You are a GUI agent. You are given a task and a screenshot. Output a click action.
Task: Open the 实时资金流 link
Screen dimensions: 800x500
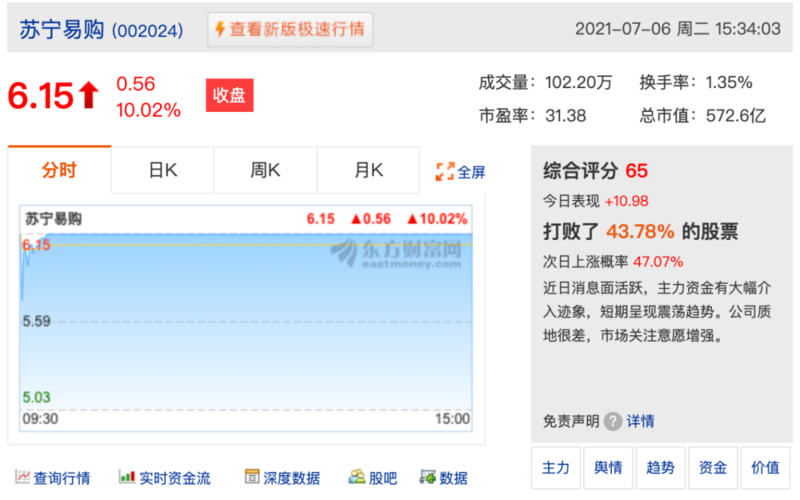(x=174, y=478)
